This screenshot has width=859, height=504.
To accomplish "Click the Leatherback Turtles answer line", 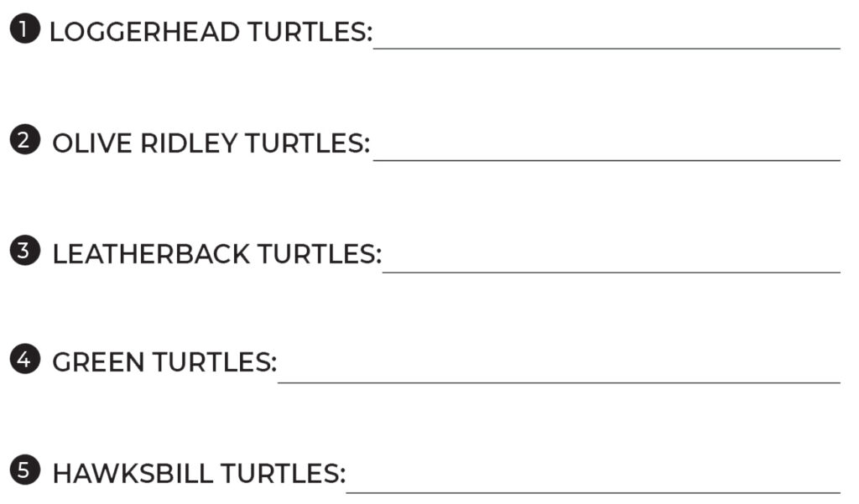I will pos(612,272).
